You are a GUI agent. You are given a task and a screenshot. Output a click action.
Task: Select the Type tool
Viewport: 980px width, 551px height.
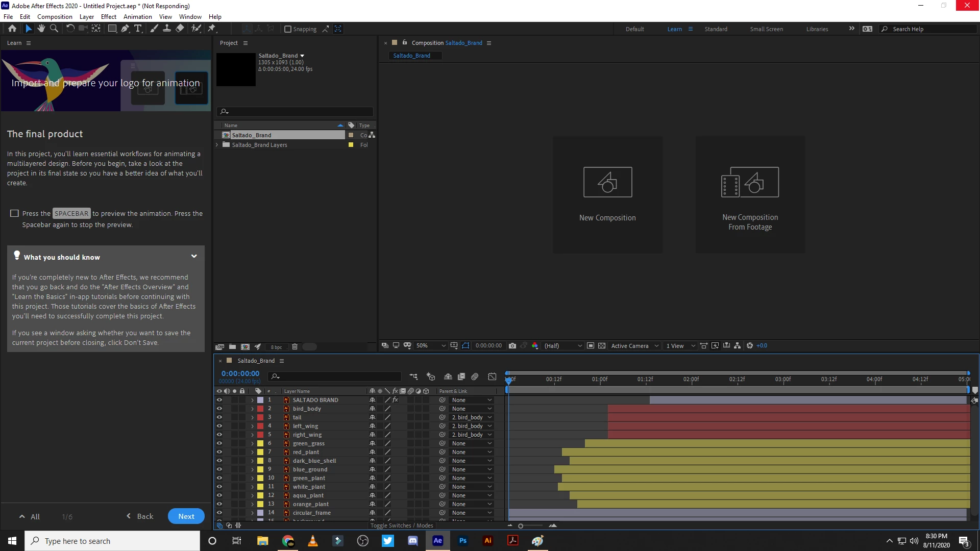(x=138, y=29)
